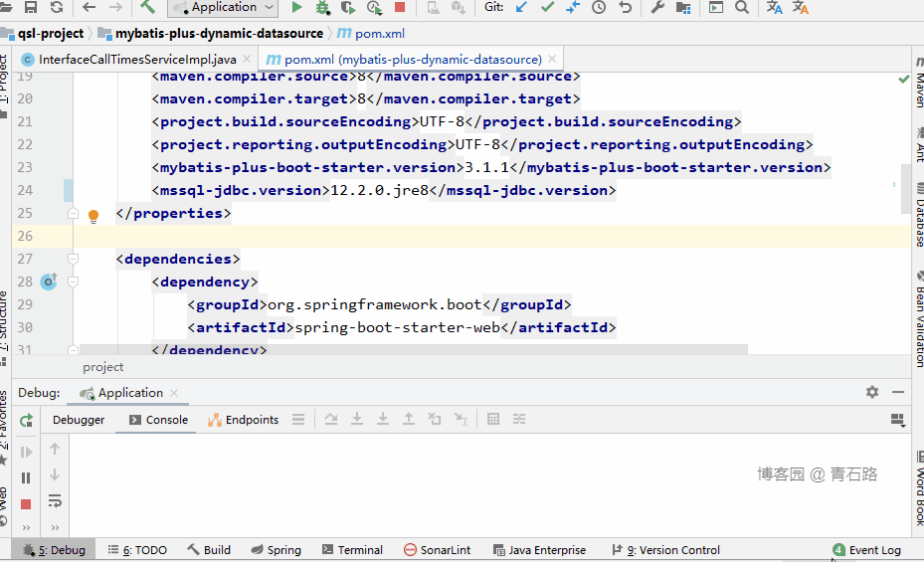Click the Evaluate Expression calculator icon
The width and height of the screenshot is (924, 562).
tap(493, 419)
